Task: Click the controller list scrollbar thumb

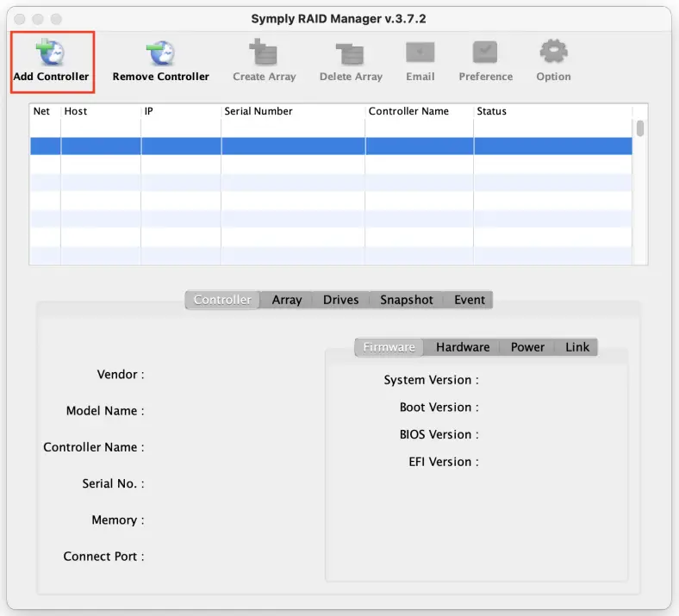Action: [640, 128]
